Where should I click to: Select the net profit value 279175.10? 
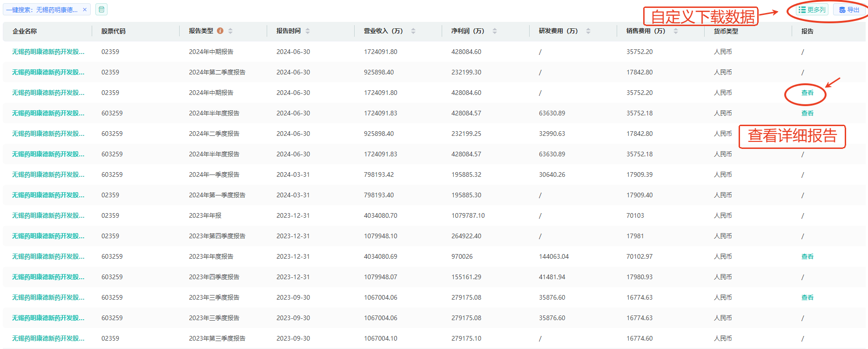click(466, 338)
